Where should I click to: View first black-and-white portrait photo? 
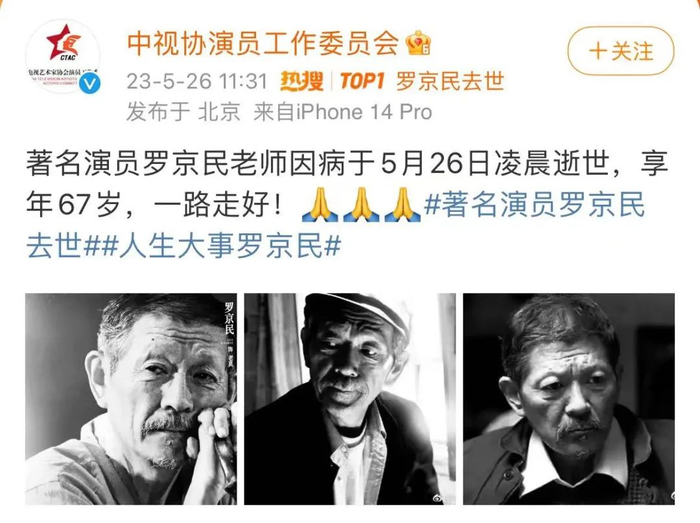pos(131,399)
